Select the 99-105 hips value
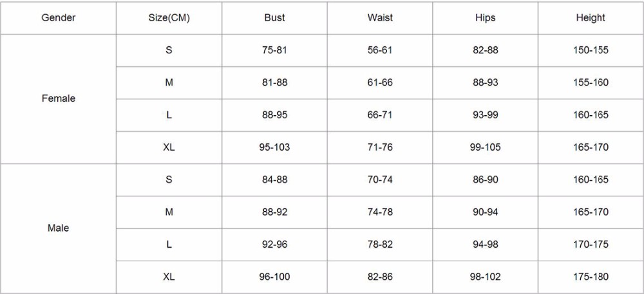 click(485, 147)
